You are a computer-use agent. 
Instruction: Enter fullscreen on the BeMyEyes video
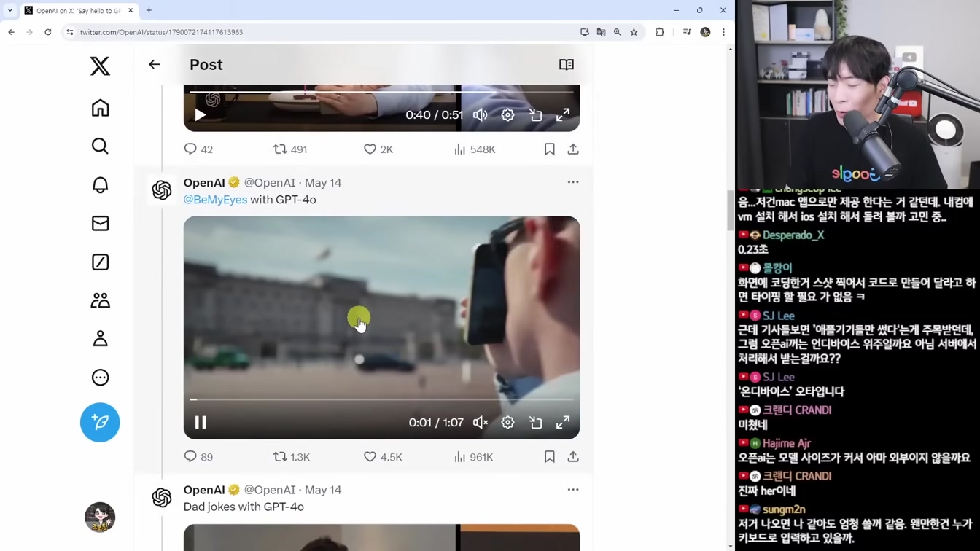(x=563, y=423)
